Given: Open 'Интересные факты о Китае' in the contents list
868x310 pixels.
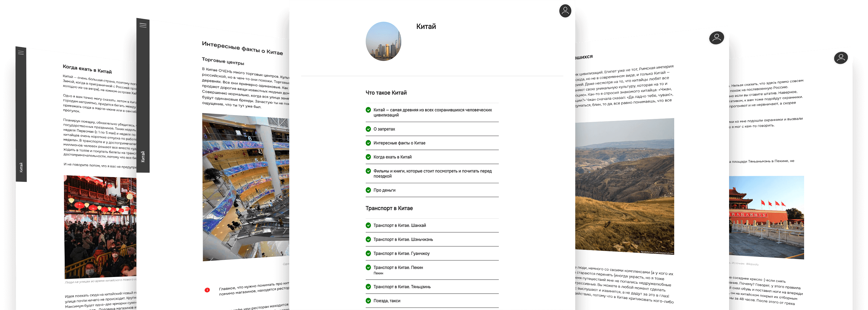Looking at the screenshot, I should [x=399, y=143].
